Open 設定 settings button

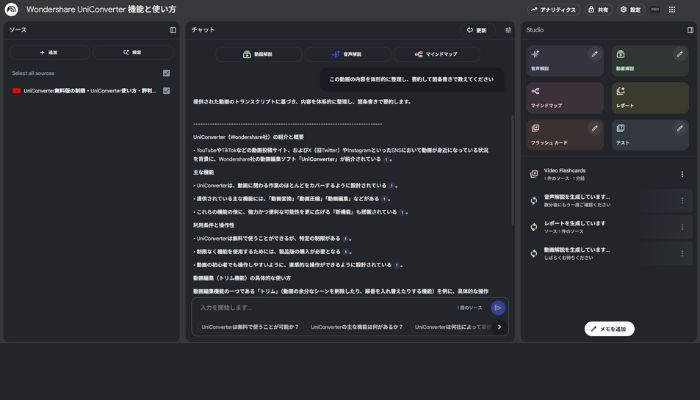click(630, 9)
